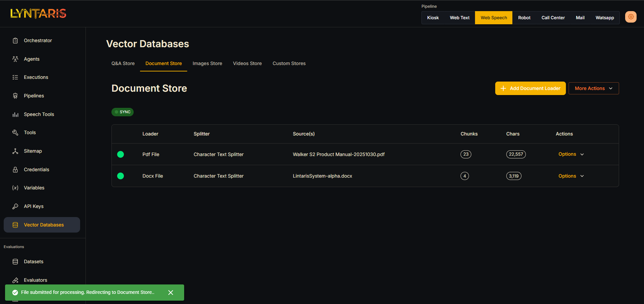This screenshot has height=304, width=644.
Task: Open Executions via its list icon
Action: 15,77
